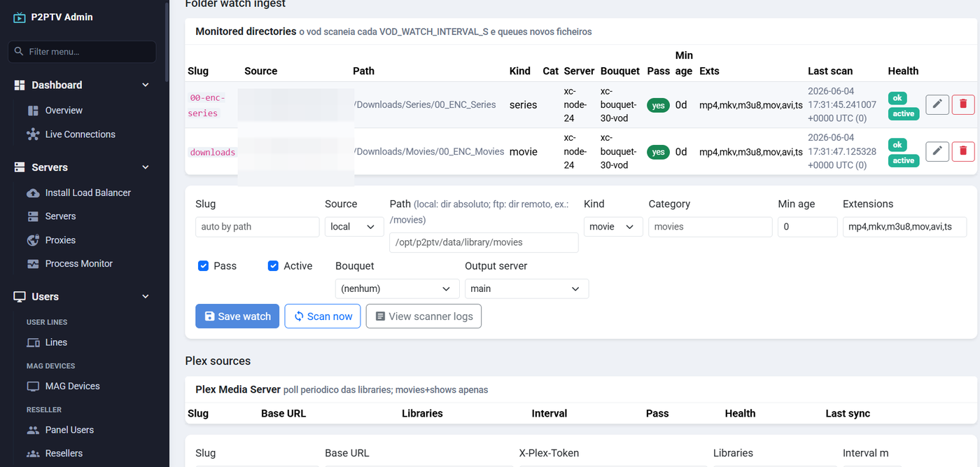
Task: Click the P2PTV Admin logo icon
Action: (19, 18)
